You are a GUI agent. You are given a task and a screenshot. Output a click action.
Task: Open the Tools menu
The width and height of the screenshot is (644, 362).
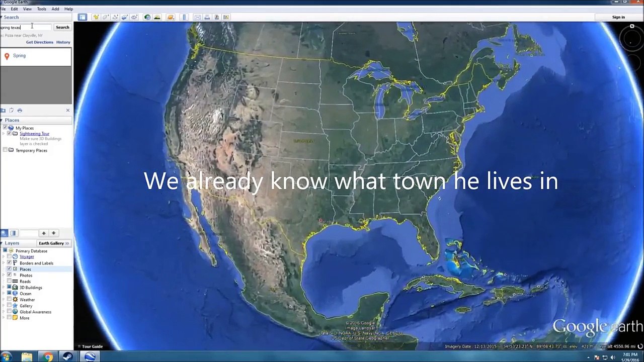click(x=41, y=9)
